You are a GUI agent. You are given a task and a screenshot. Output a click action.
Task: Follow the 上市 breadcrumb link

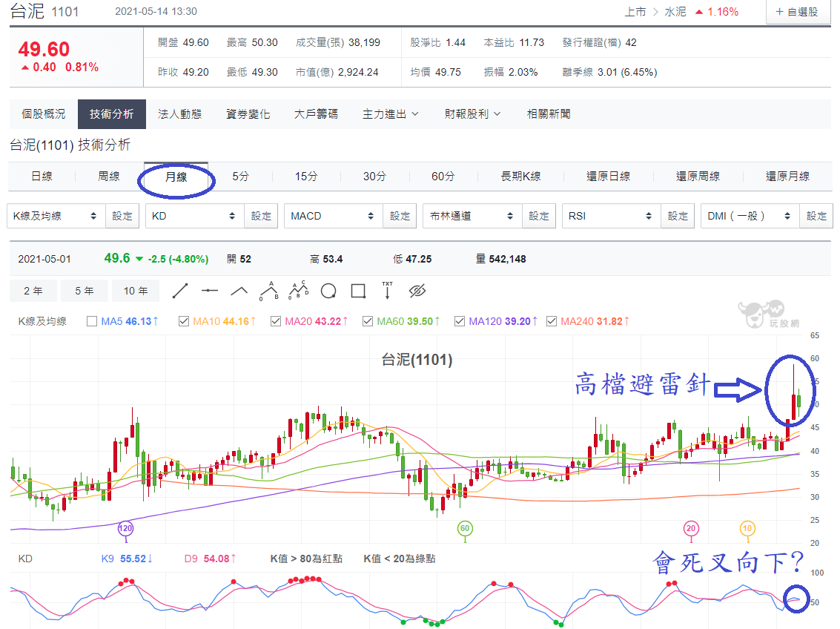[x=635, y=12]
